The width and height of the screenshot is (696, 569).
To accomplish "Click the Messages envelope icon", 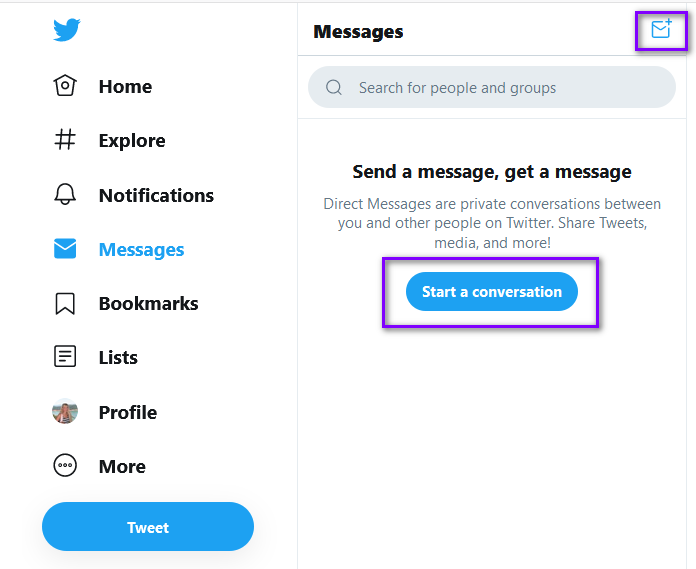I will coord(65,249).
